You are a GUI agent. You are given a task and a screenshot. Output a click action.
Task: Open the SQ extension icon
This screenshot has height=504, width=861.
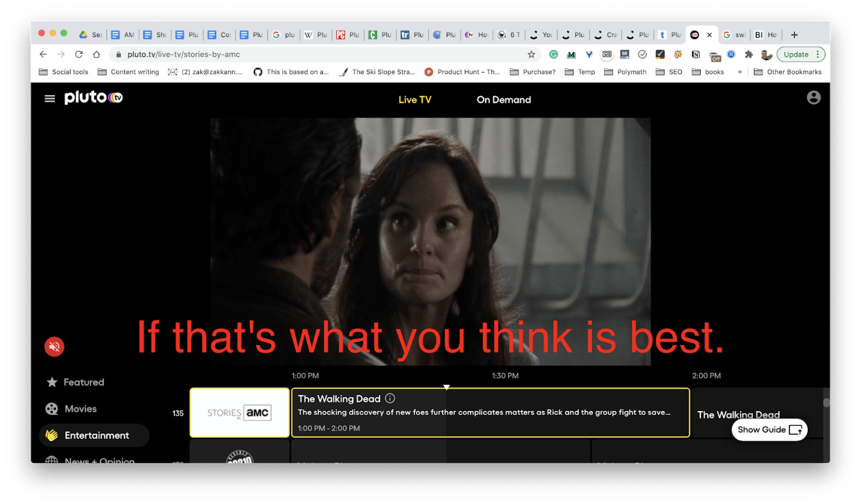(678, 54)
